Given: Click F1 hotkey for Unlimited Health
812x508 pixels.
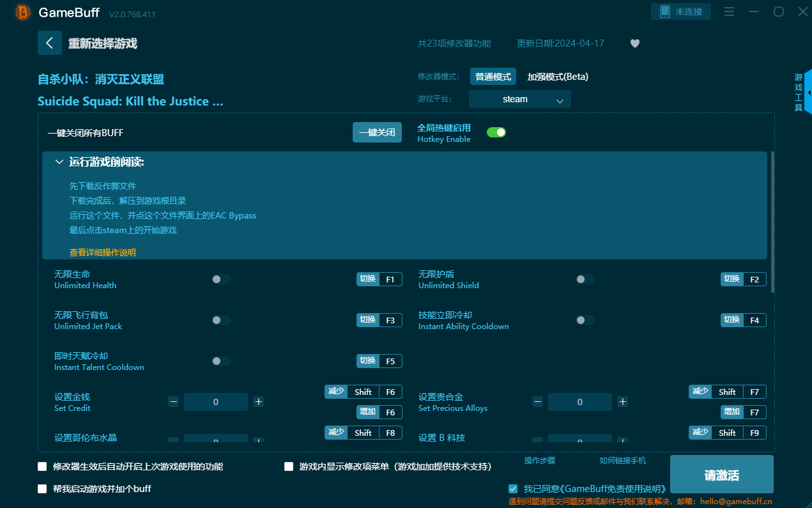Looking at the screenshot, I should [x=379, y=279].
